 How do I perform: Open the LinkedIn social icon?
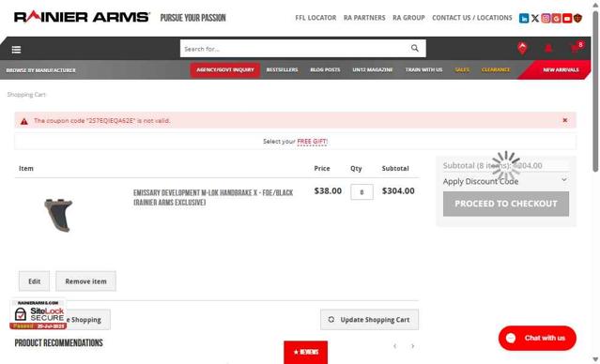(x=524, y=18)
